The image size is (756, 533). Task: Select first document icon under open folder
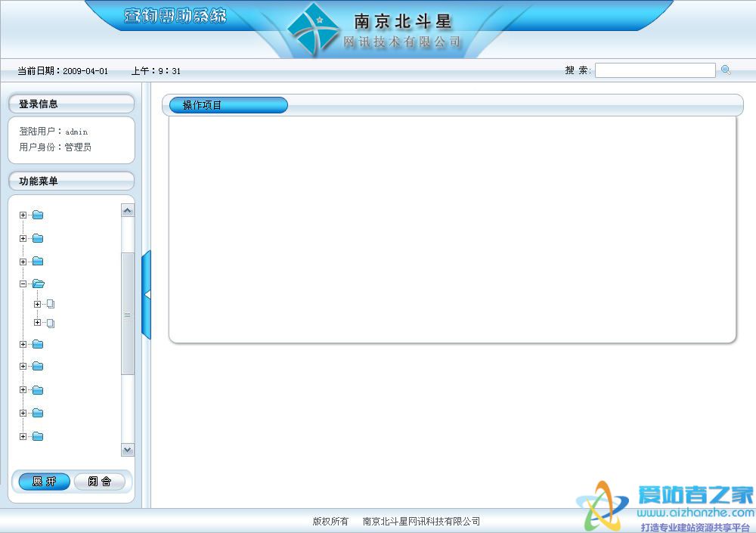51,304
